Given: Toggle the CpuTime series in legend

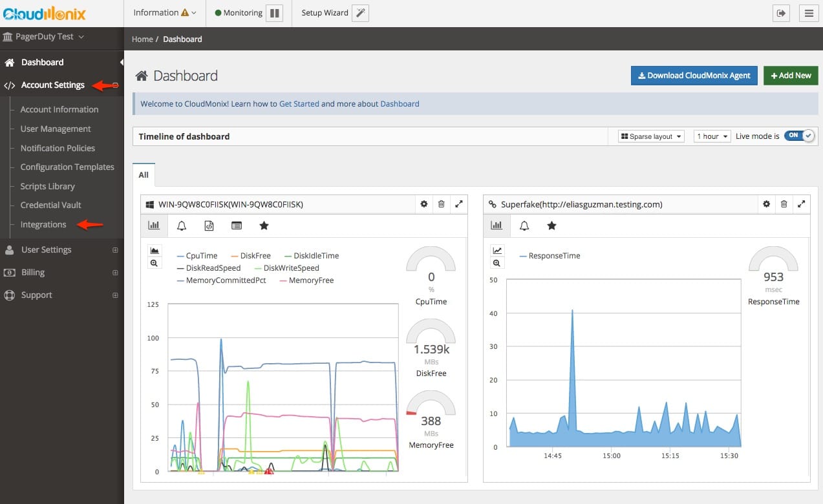Looking at the screenshot, I should coord(201,256).
